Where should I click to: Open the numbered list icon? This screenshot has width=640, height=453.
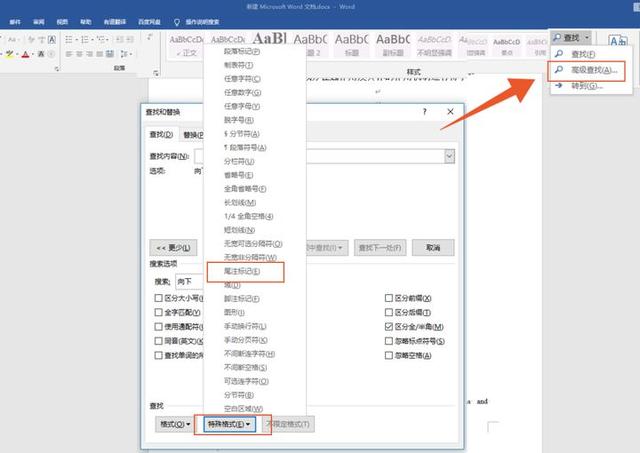coord(84,40)
